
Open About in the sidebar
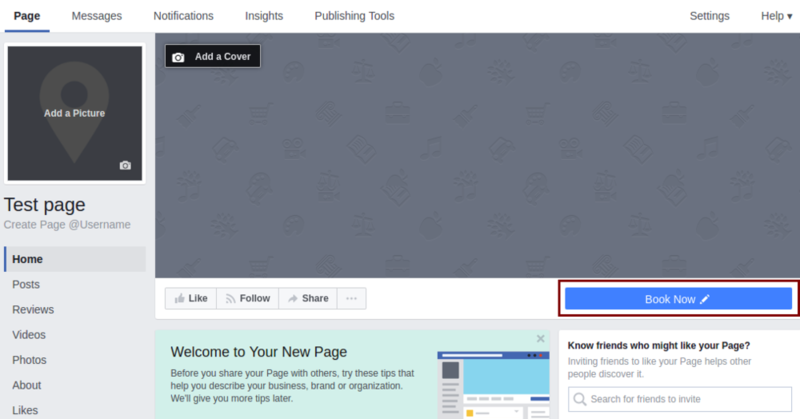[27, 385]
